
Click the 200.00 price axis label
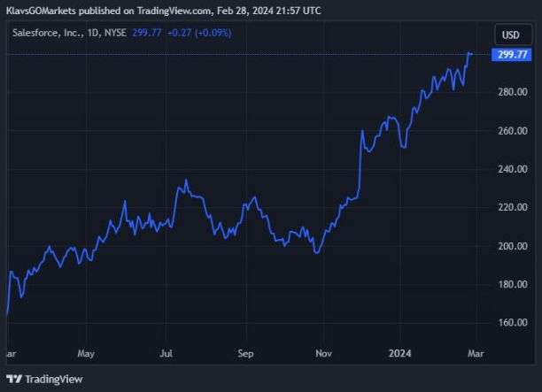click(x=513, y=246)
